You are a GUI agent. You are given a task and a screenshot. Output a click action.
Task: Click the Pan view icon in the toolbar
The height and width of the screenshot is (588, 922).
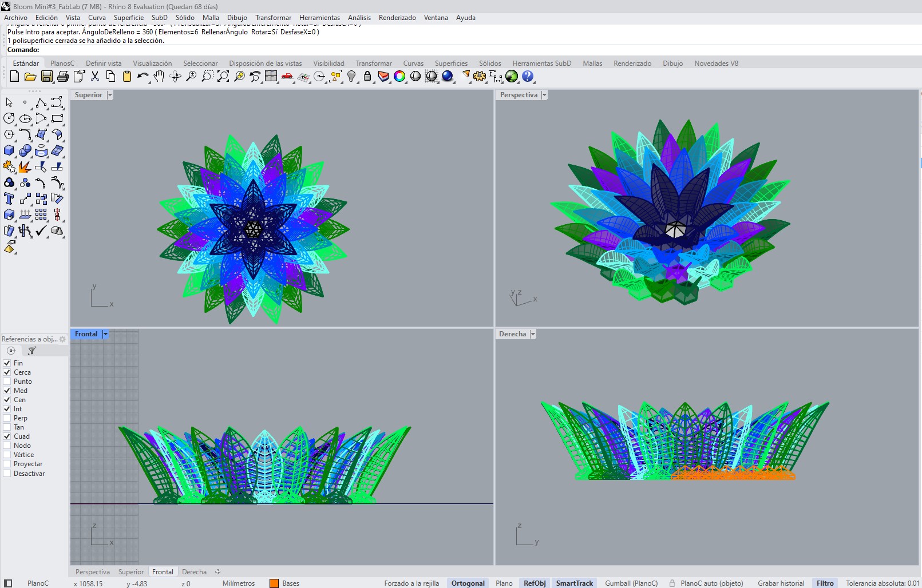(x=159, y=76)
